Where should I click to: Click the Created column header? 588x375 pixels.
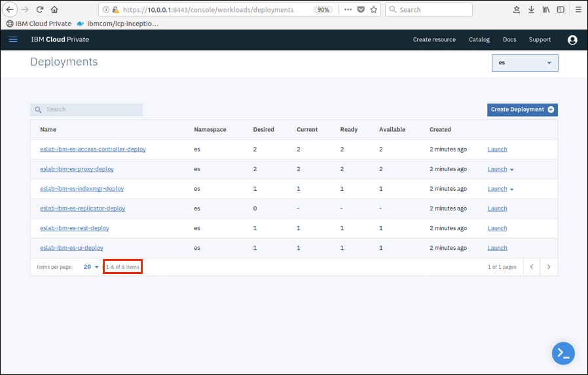coord(440,130)
